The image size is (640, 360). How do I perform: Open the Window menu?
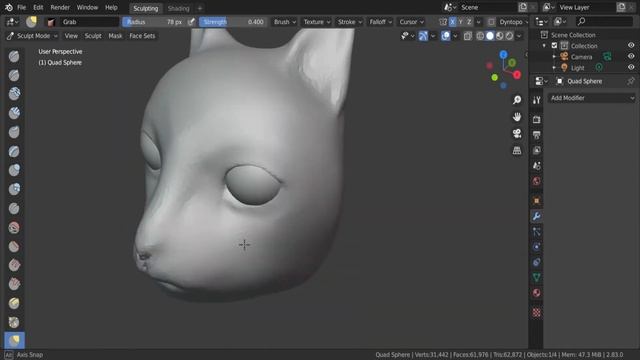point(87,7)
